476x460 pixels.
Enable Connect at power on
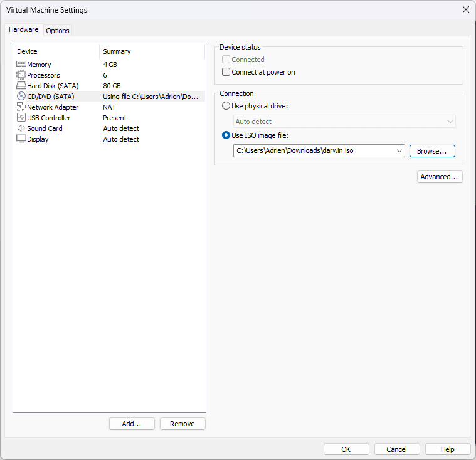[x=226, y=72]
